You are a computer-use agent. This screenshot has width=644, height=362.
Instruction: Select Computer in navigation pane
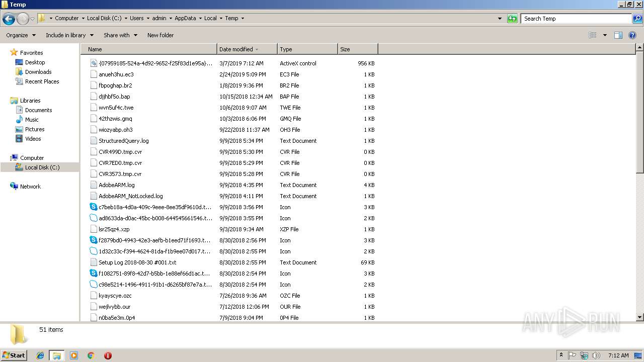coord(32,158)
